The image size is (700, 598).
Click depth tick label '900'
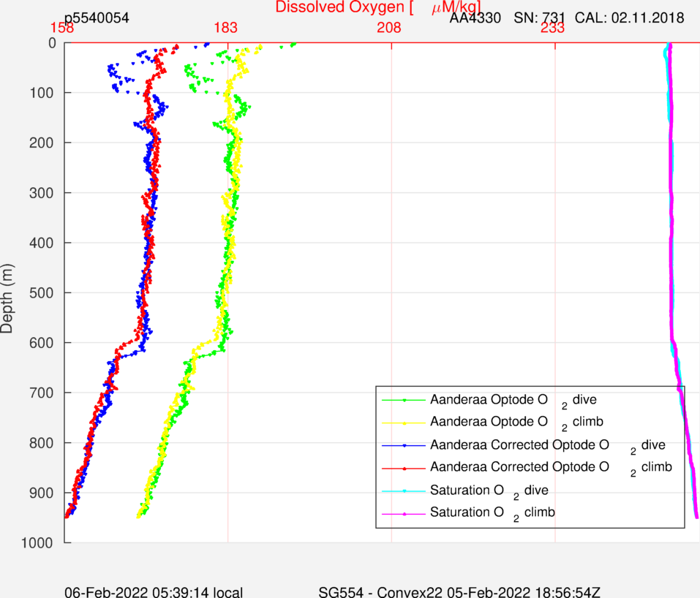pyautogui.click(x=42, y=493)
